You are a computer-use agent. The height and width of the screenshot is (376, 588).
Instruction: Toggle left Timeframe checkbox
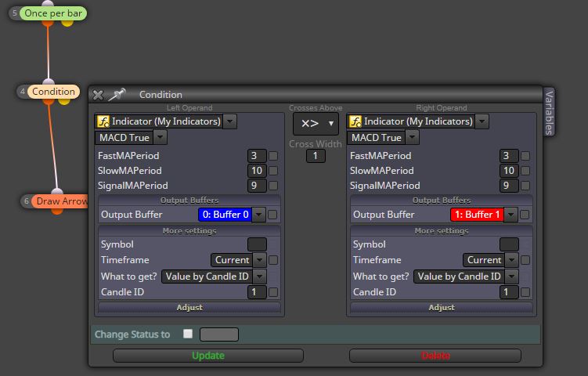(x=273, y=260)
